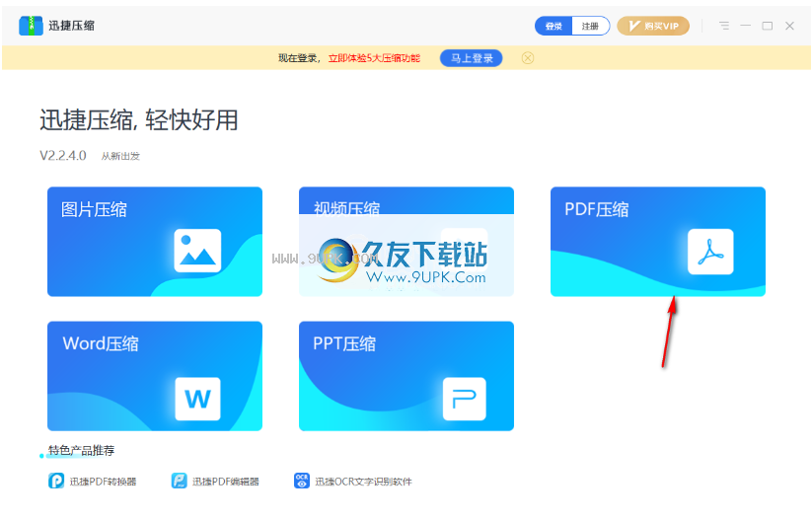Click the 注册 register button
The width and height of the screenshot is (812, 522).
coord(590,26)
